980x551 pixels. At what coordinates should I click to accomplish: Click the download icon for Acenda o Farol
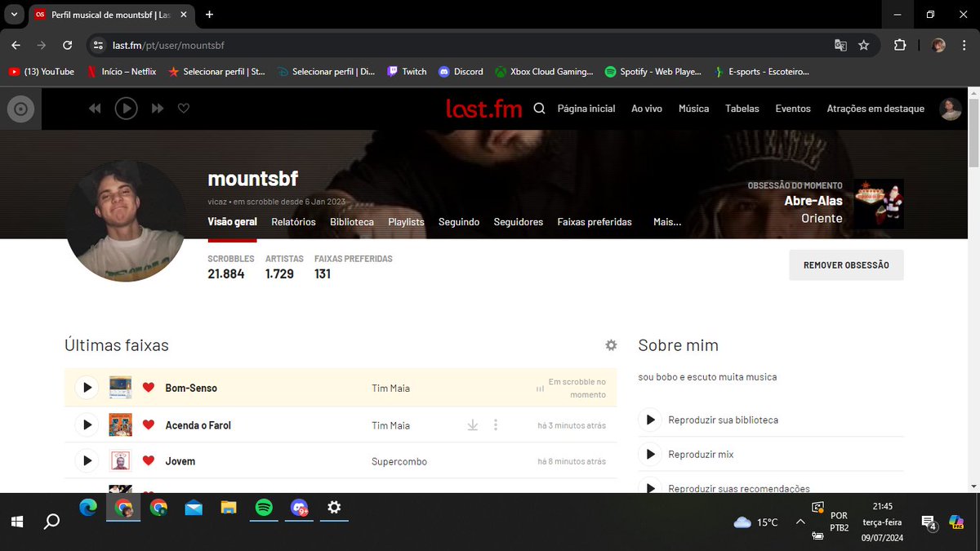tap(472, 425)
